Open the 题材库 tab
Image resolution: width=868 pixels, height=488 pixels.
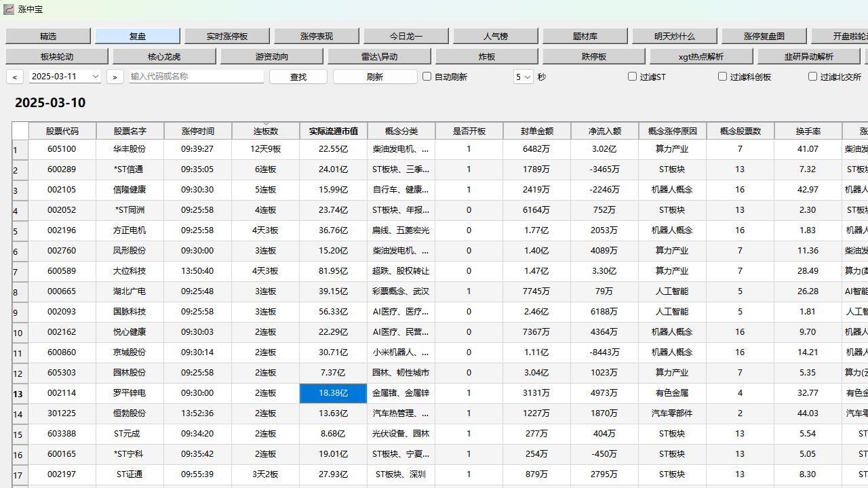click(585, 36)
